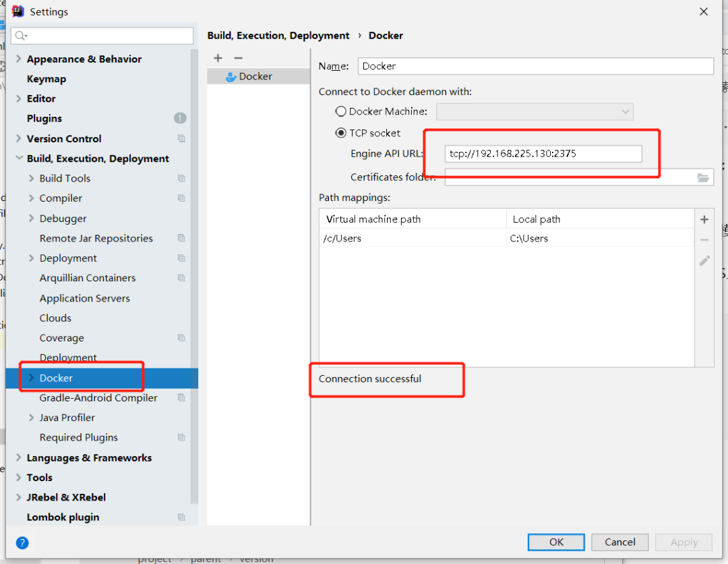Browse for Certificates folder using folder icon

pos(703,177)
